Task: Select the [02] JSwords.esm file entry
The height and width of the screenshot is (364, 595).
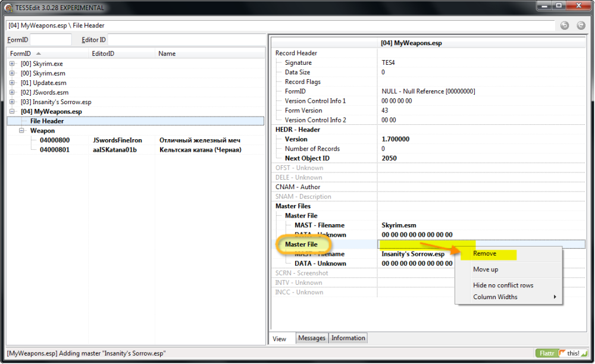Action: [x=45, y=92]
